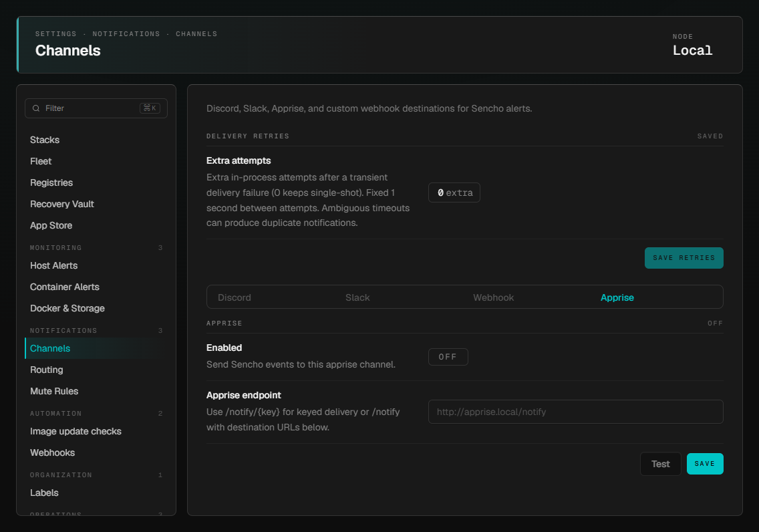Click the Notifications section header
Image resolution: width=759 pixels, height=532 pixels.
(63, 330)
